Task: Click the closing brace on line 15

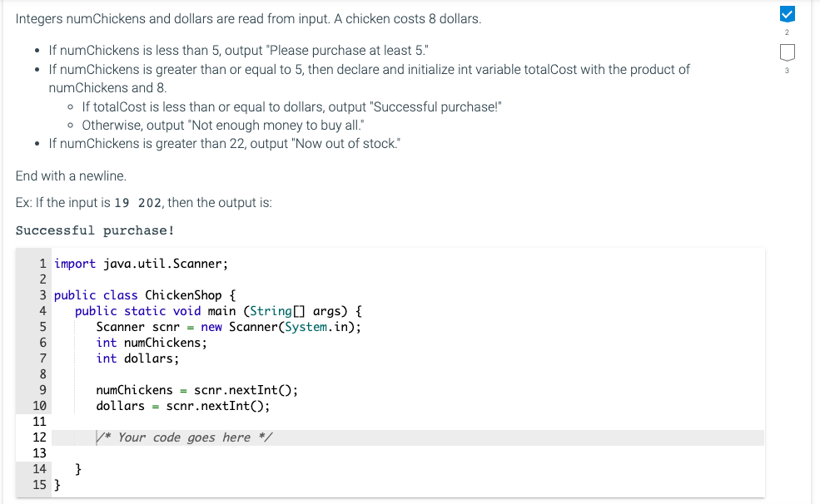Action: (55, 484)
